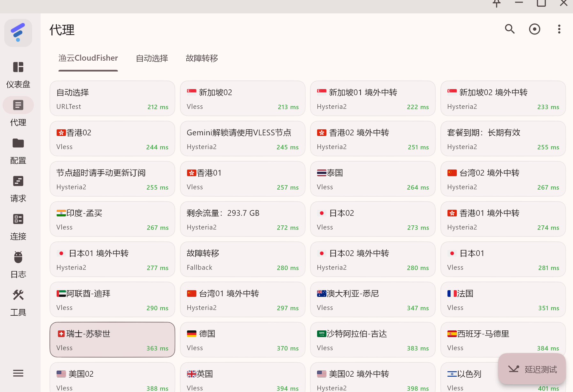Select the 西班牙-马德里 node card
Screen dimensions: 573x392
[x=503, y=340]
